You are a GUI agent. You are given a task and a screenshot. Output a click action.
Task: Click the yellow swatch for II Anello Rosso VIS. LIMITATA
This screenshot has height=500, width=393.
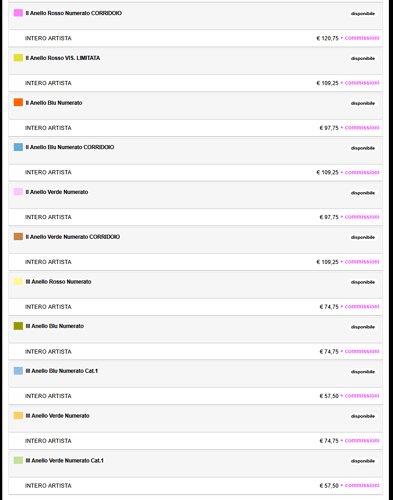18,58
